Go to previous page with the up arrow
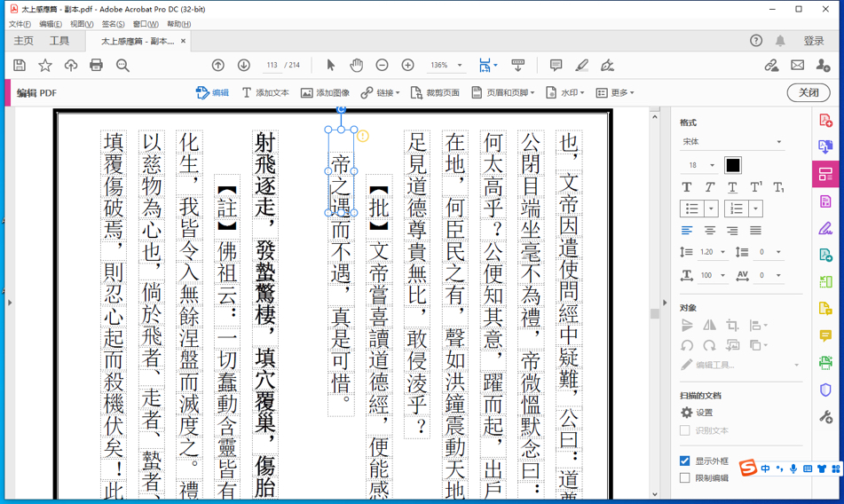The width and height of the screenshot is (844, 504). click(218, 66)
